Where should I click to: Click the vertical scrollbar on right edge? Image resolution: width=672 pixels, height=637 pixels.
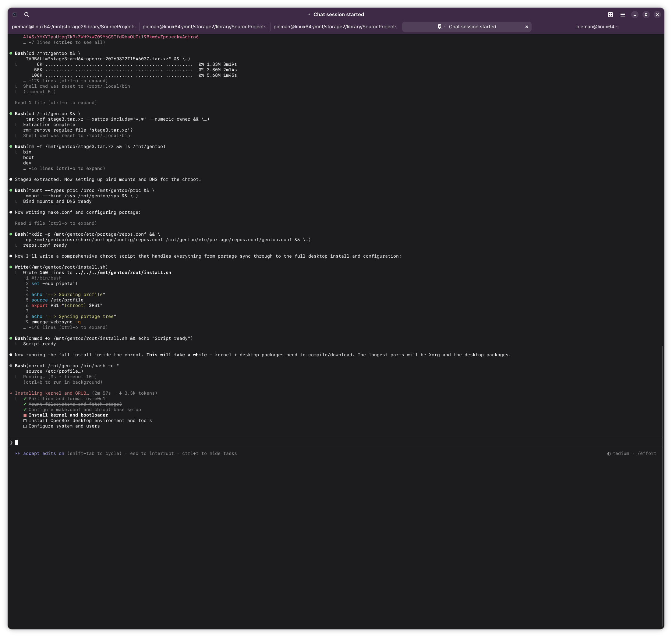click(663, 486)
